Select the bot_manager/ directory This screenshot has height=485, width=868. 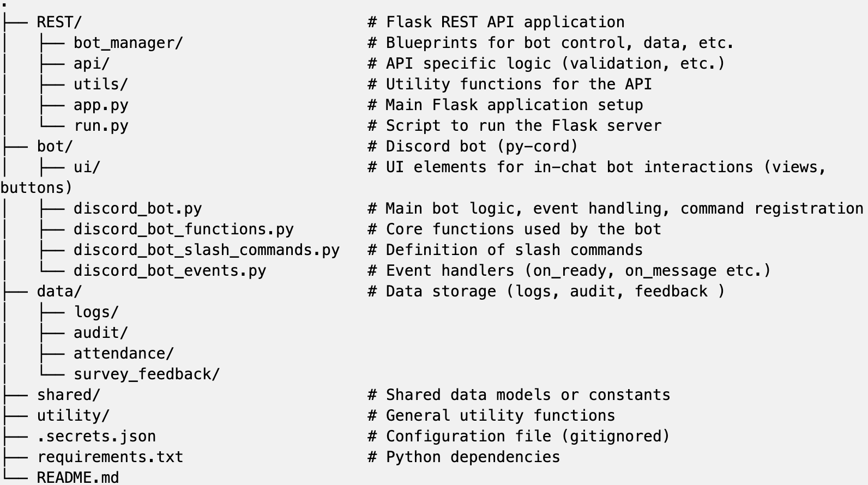coord(128,43)
